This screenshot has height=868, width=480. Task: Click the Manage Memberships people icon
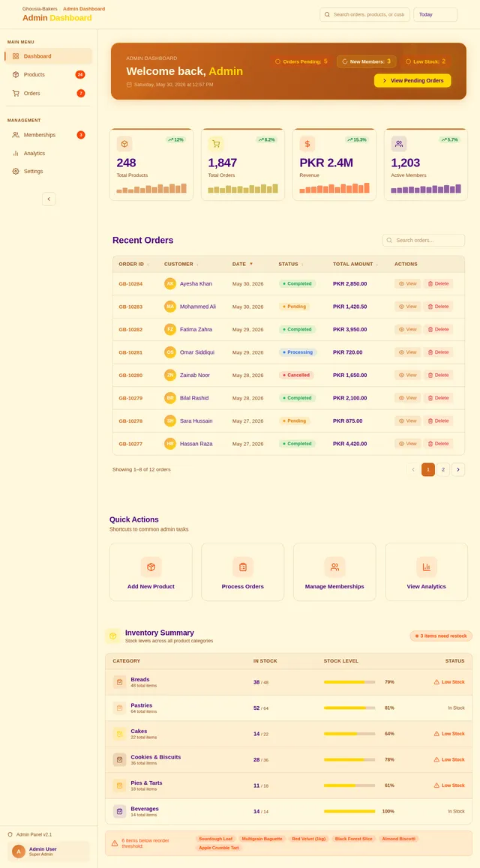(x=334, y=567)
